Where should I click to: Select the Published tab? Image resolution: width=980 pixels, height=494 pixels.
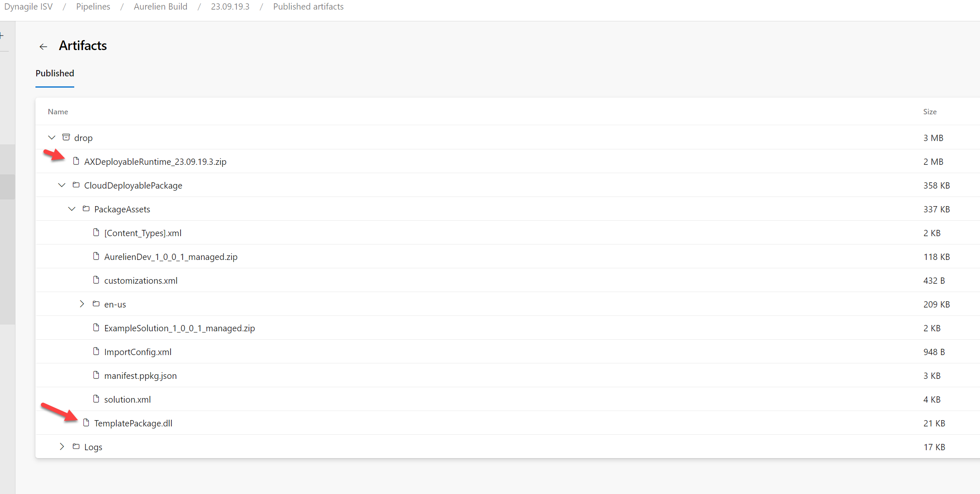(x=55, y=73)
